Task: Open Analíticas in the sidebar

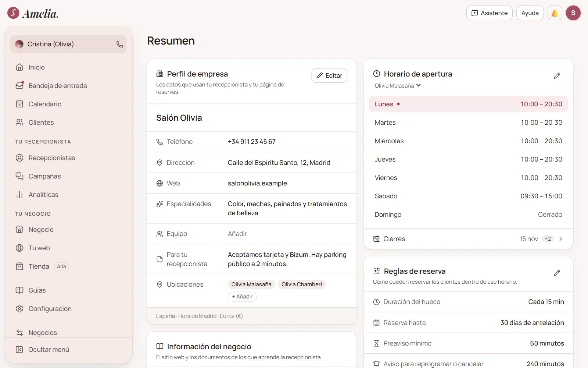Action: tap(68, 195)
